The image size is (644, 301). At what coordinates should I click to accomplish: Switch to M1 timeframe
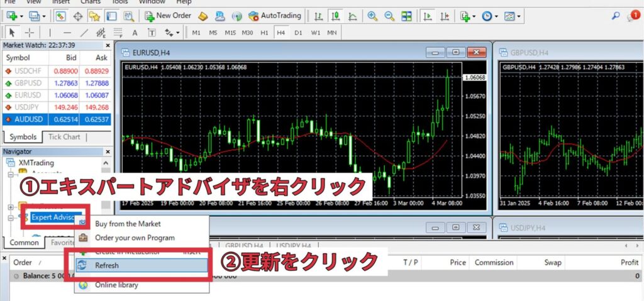click(x=196, y=33)
